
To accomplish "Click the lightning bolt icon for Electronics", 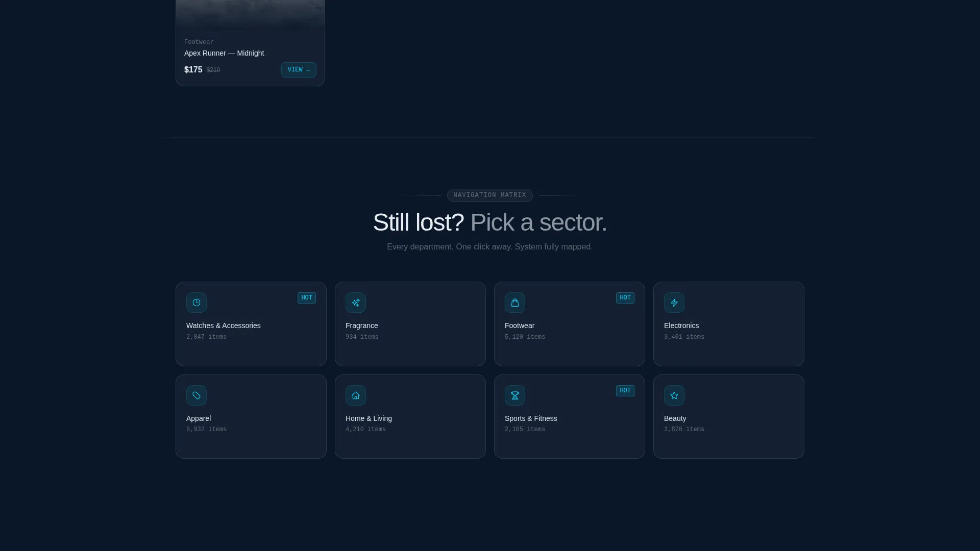I will pyautogui.click(x=674, y=303).
